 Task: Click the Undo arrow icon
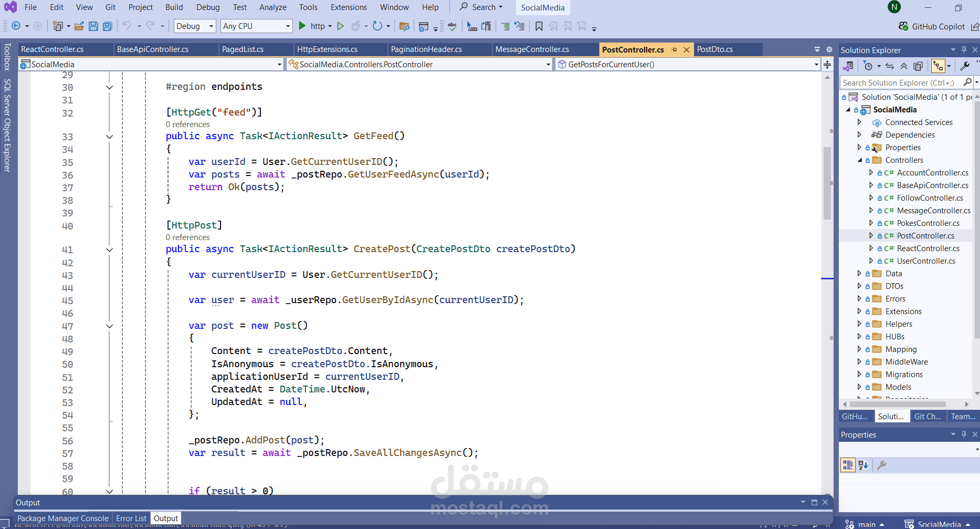pyautogui.click(x=127, y=26)
